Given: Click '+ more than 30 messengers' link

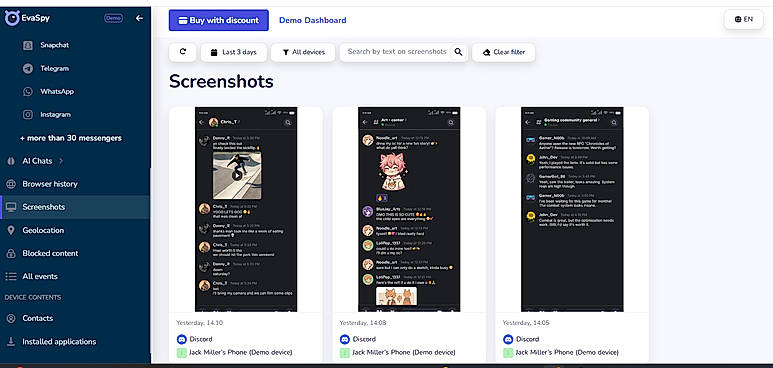Looking at the screenshot, I should click(70, 138).
